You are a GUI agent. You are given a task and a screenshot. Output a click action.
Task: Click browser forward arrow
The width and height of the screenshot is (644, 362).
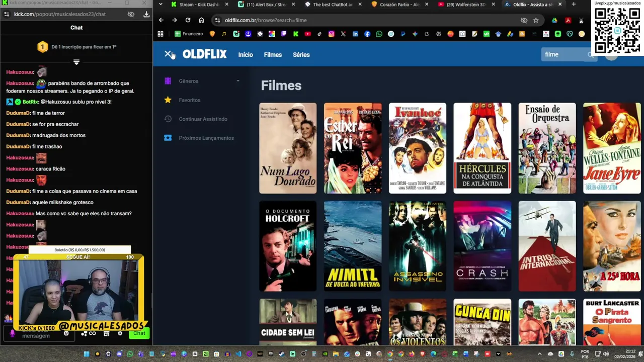[x=174, y=20]
